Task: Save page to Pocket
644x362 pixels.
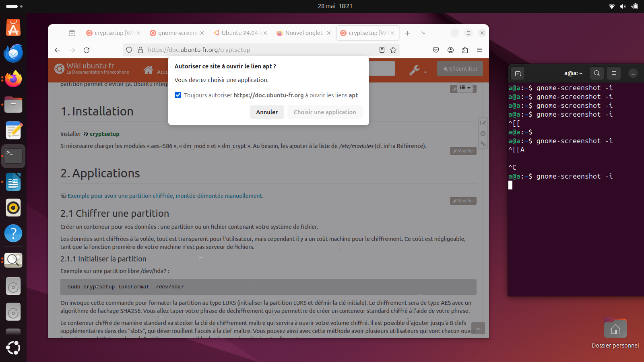Action: click(436, 50)
